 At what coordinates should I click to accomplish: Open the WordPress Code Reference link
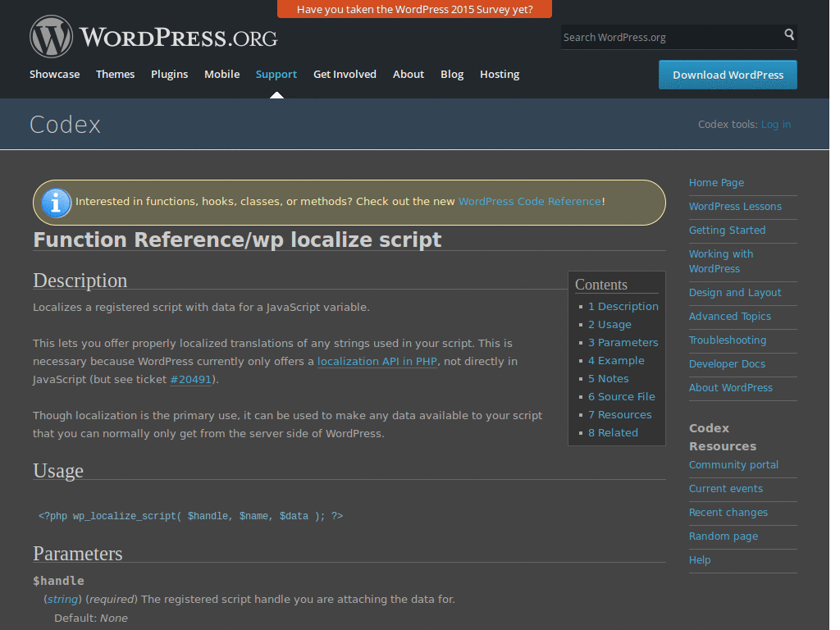[x=529, y=202]
